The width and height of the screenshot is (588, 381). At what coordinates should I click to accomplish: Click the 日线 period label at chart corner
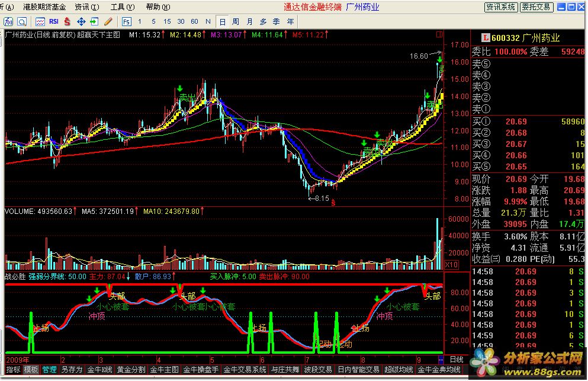click(x=457, y=360)
